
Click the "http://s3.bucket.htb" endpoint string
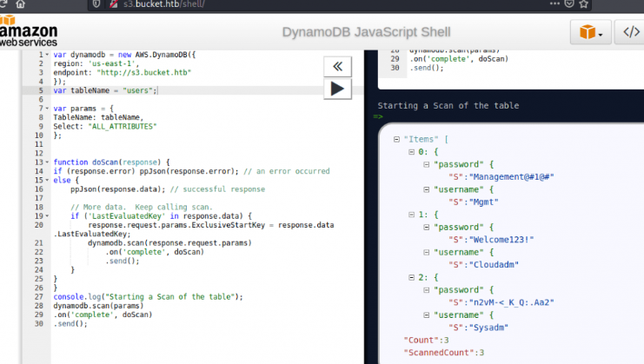[x=144, y=73]
